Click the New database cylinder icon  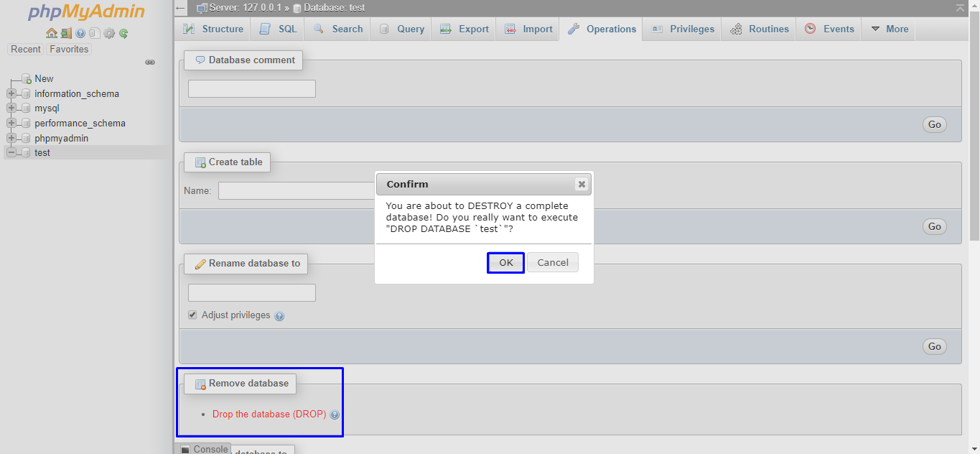(x=27, y=79)
